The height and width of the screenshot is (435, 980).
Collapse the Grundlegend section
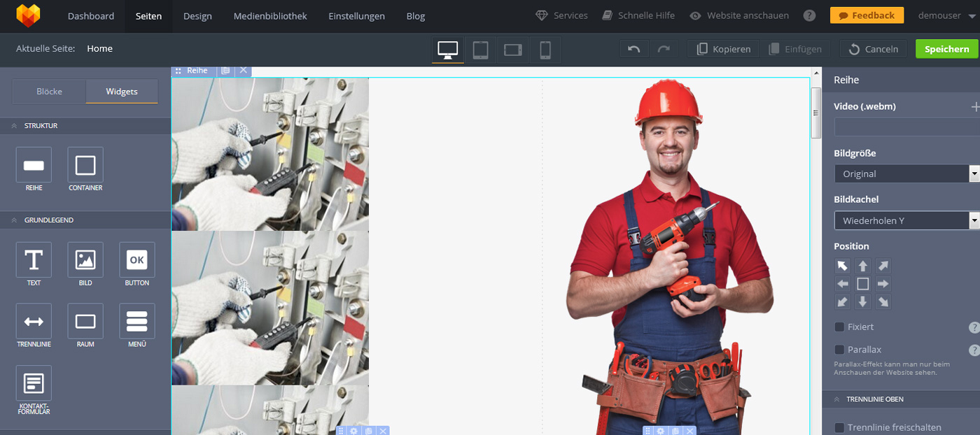[x=14, y=220]
